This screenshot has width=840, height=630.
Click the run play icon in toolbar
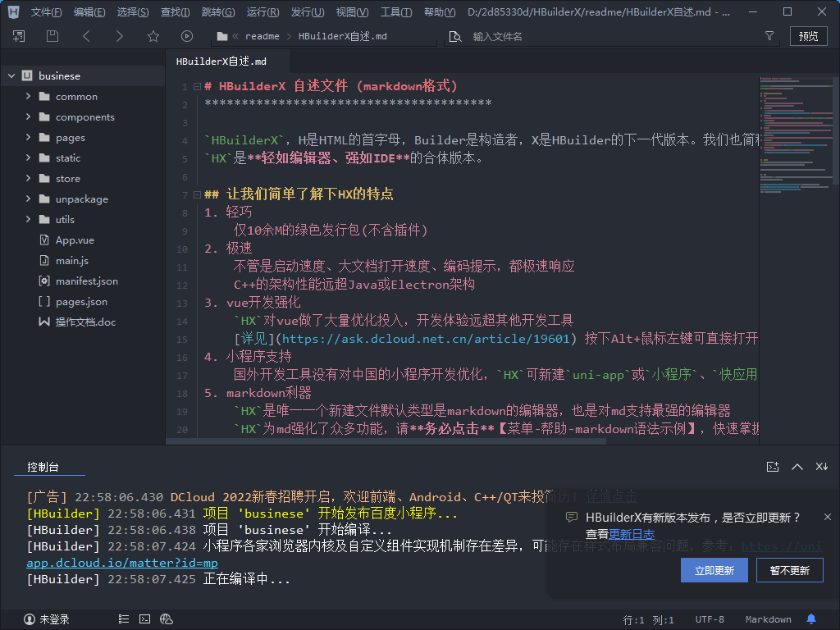pos(187,36)
